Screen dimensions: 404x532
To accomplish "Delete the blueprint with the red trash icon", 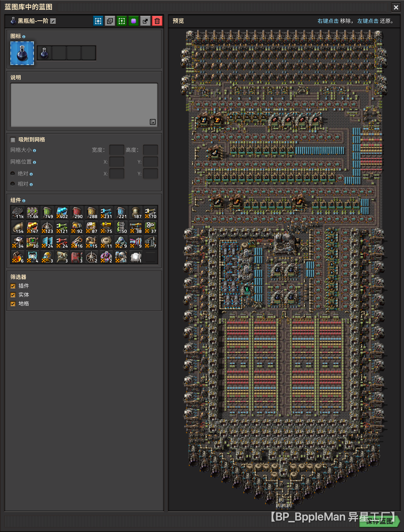I will tap(157, 21).
